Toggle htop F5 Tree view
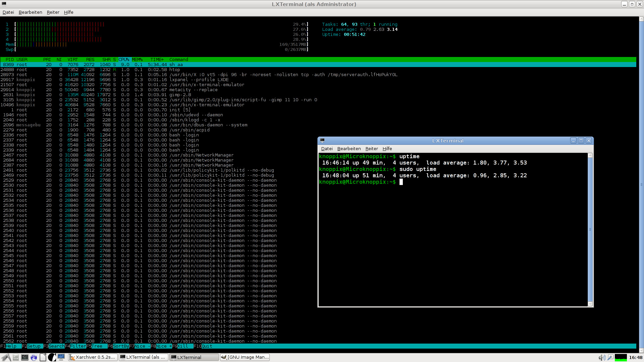The image size is (644, 362). 97,346
